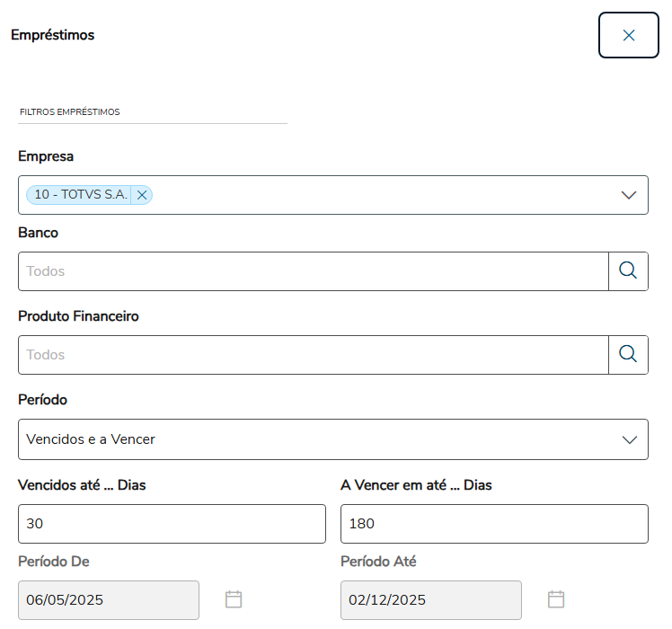The width and height of the screenshot is (672, 629).
Task: Expand the Empresa dropdown arrow
Action: [x=629, y=195]
